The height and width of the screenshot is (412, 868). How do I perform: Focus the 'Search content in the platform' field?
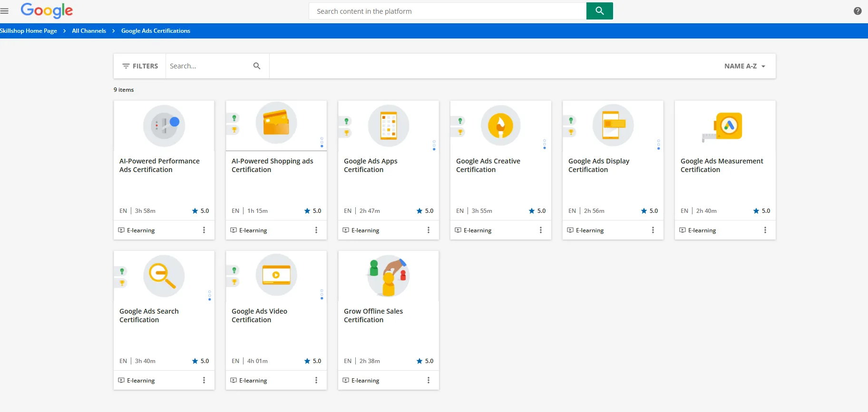448,11
